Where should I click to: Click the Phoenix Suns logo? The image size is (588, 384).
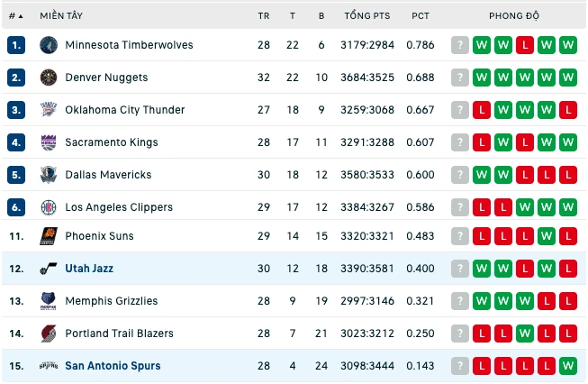tap(49, 236)
